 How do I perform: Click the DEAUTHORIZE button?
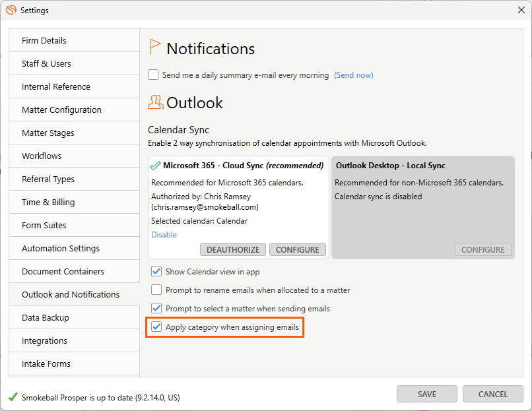click(233, 249)
